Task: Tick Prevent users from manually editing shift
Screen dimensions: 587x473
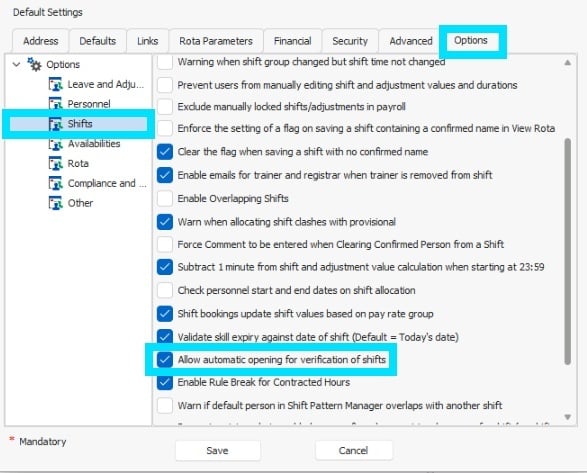Action: 165,85
